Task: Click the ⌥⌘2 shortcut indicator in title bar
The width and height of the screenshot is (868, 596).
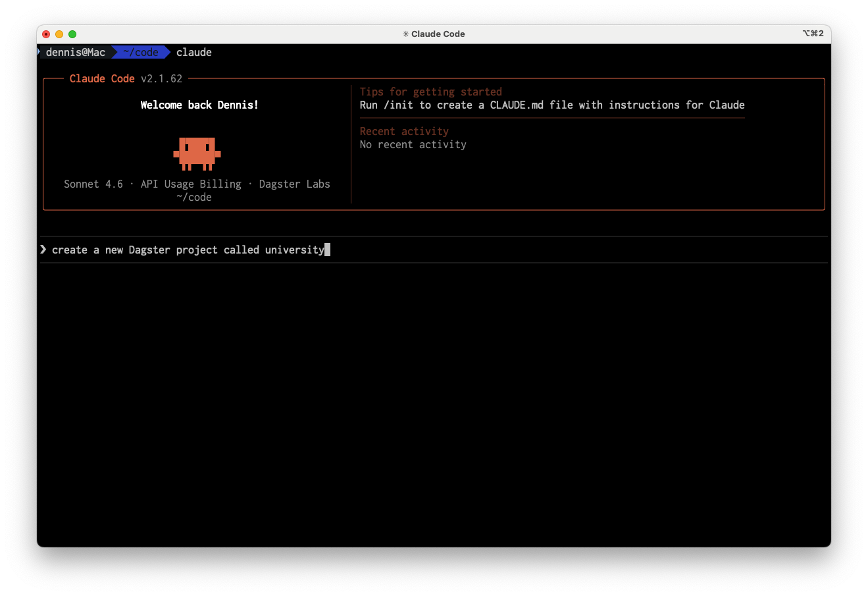Action: tap(813, 34)
